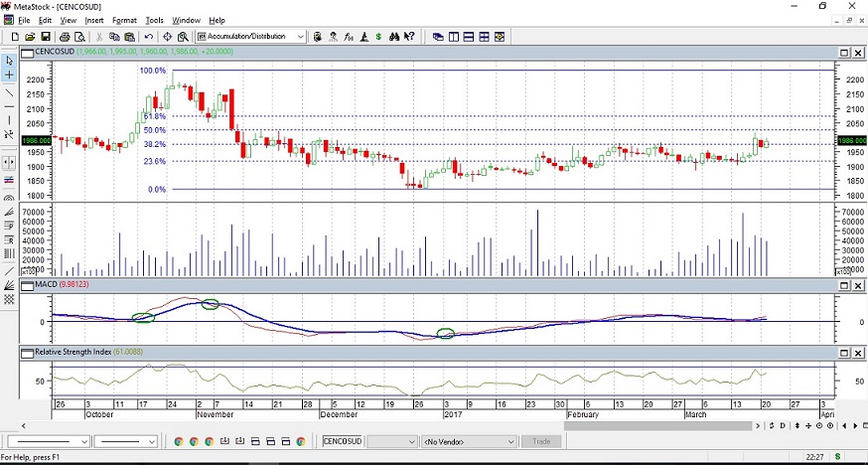Expand the empty dropdown beside CENCOSUD field
The image size is (868, 465).
392,441
